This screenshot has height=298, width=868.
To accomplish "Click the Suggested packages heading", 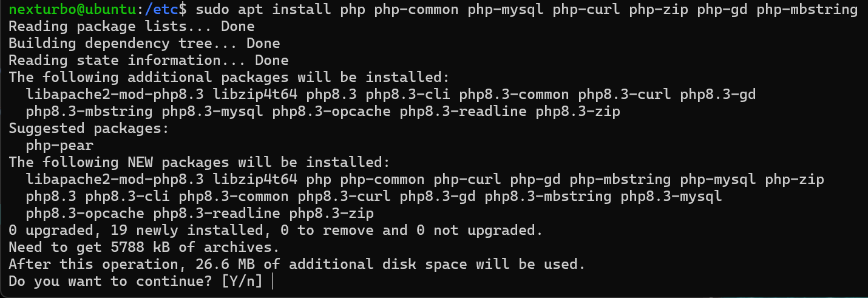I will pyautogui.click(x=89, y=129).
